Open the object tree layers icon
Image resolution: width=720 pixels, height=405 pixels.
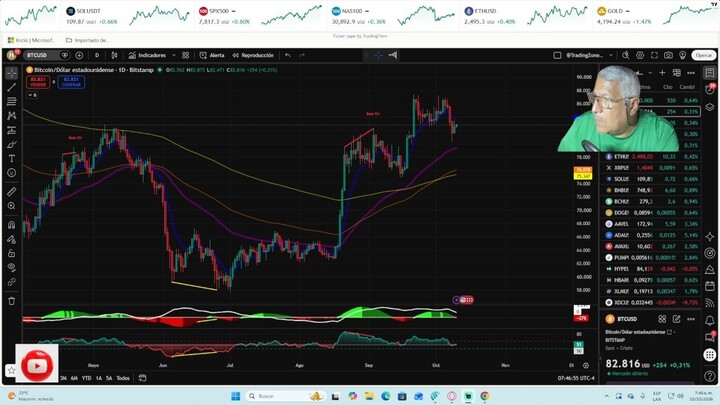710,107
